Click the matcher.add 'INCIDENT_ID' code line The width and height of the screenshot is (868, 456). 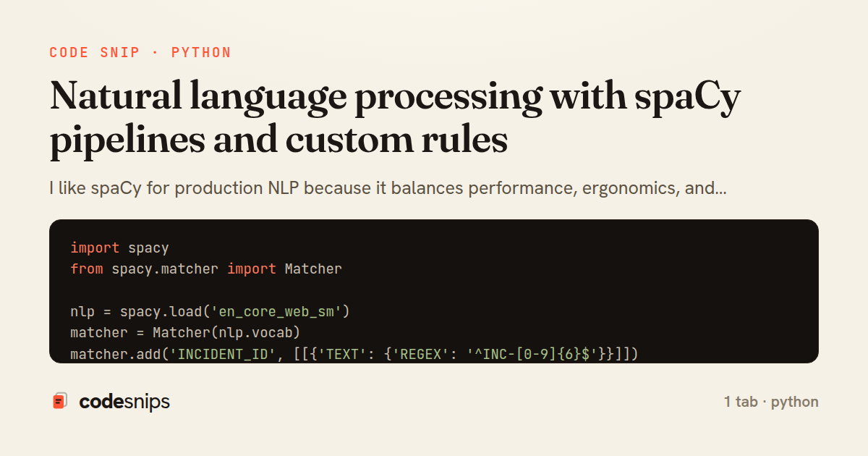pos(354,355)
